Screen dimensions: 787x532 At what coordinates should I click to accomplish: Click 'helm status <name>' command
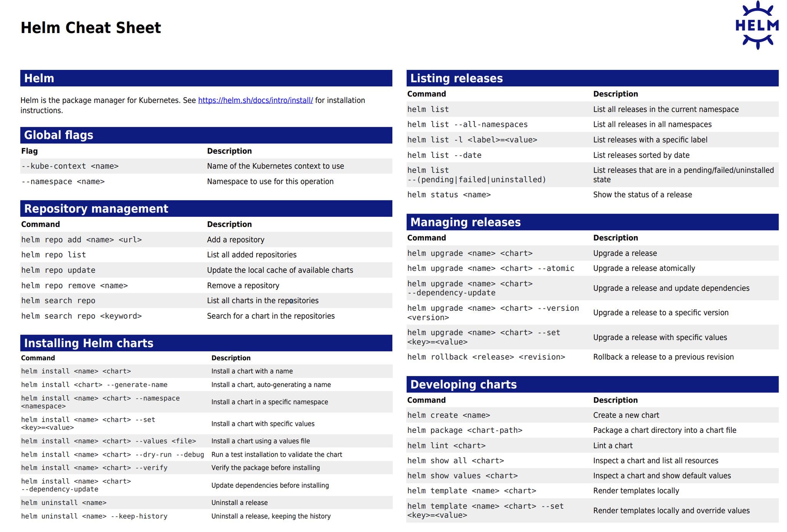coord(449,195)
